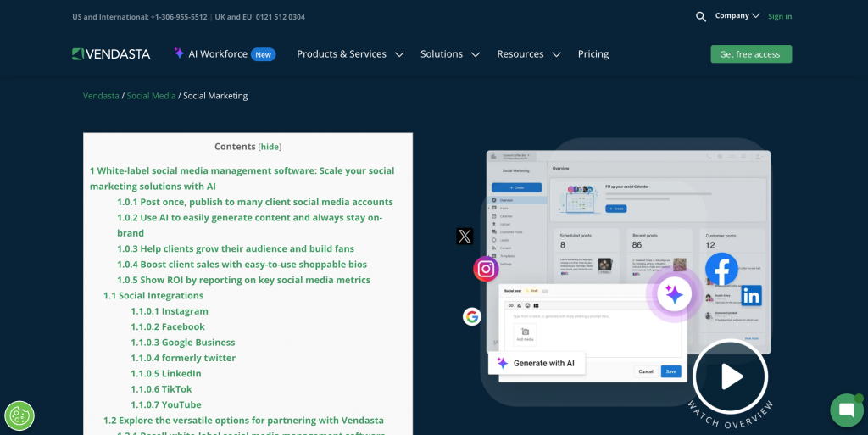Click the LinkedIn logo icon

751,295
